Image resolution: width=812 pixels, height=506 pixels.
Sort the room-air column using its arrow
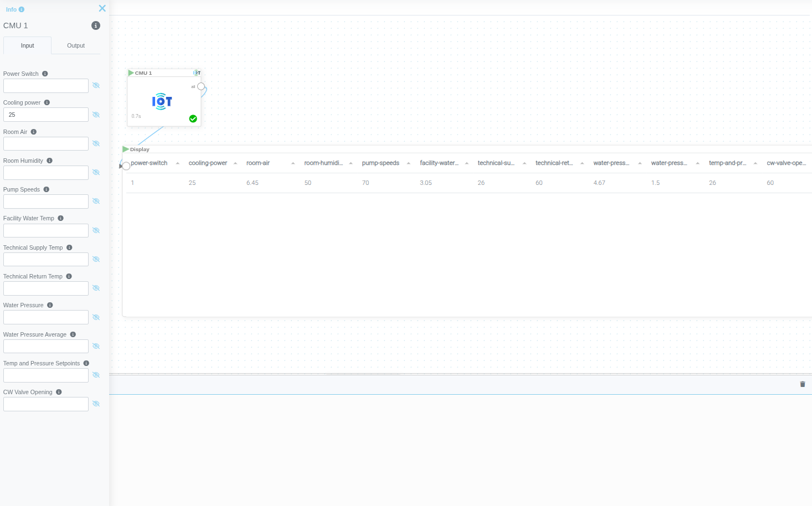pos(293,163)
